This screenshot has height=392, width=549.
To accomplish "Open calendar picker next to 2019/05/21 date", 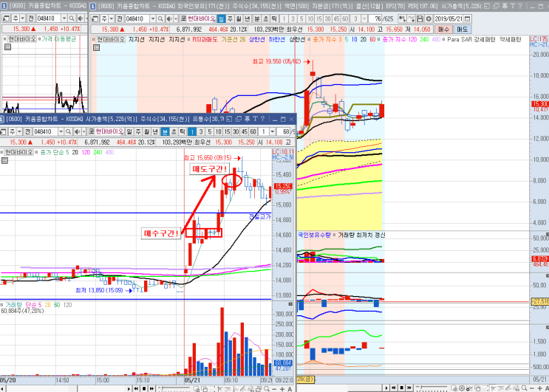I will click(467, 18).
